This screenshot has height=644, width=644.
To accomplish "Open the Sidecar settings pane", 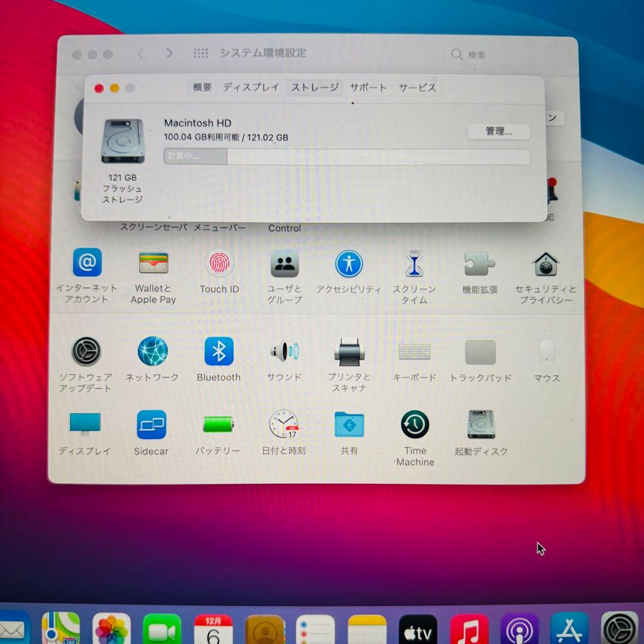I will click(x=151, y=425).
